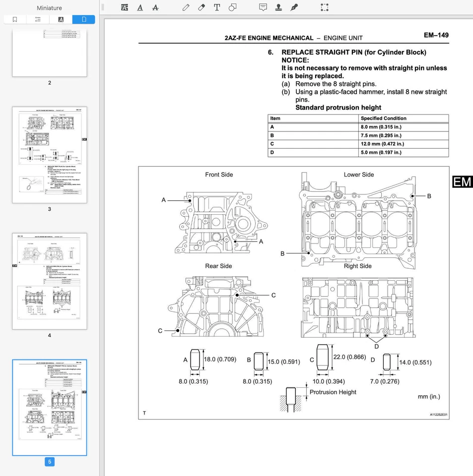The image size is (473, 476).
Task: Open the Signature tool
Action: 294,7
